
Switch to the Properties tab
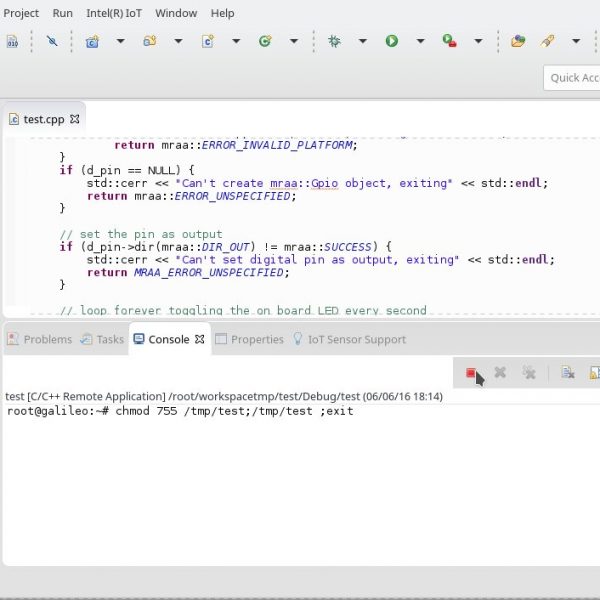(x=249, y=339)
